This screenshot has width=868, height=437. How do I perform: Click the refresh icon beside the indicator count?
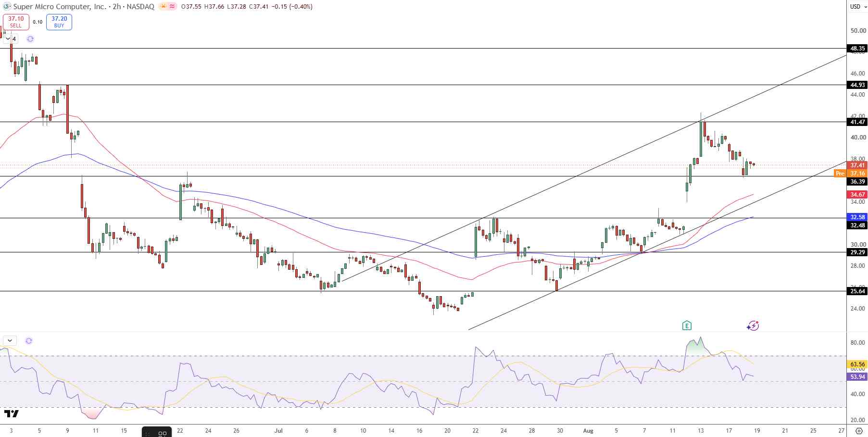point(30,39)
